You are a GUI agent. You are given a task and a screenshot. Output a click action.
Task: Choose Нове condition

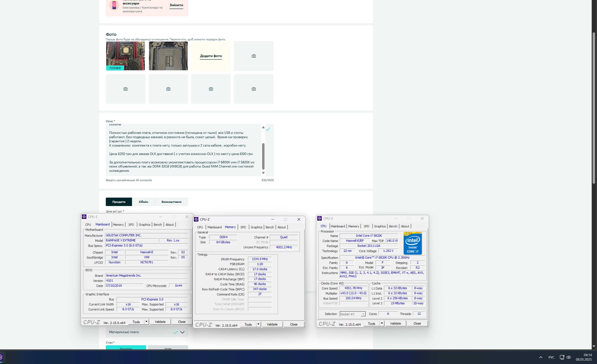pos(168,348)
